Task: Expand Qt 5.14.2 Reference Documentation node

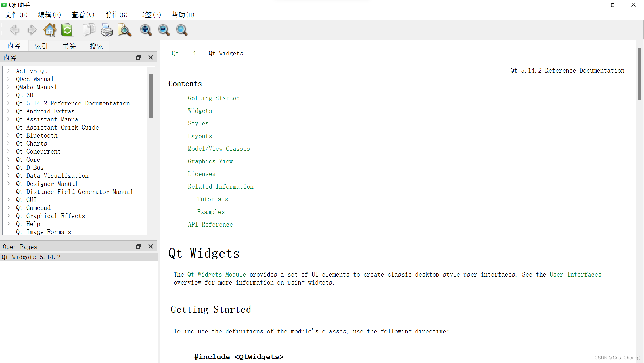Action: (x=9, y=103)
